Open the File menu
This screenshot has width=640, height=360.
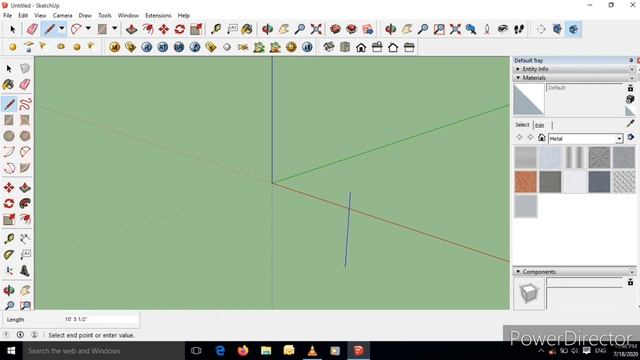click(x=7, y=16)
